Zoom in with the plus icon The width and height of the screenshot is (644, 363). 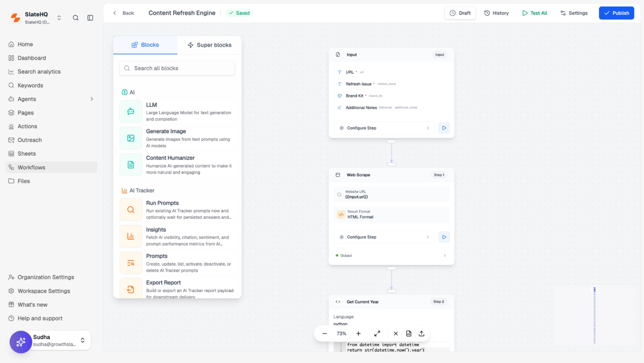(x=358, y=334)
